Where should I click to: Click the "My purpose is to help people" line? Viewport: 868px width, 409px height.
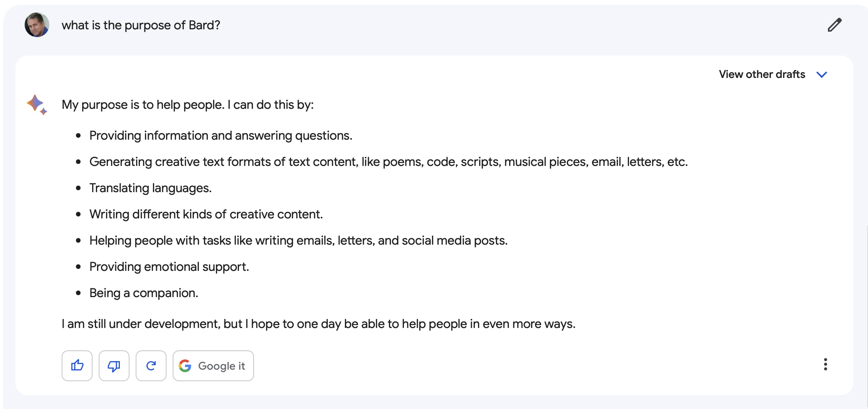point(187,105)
